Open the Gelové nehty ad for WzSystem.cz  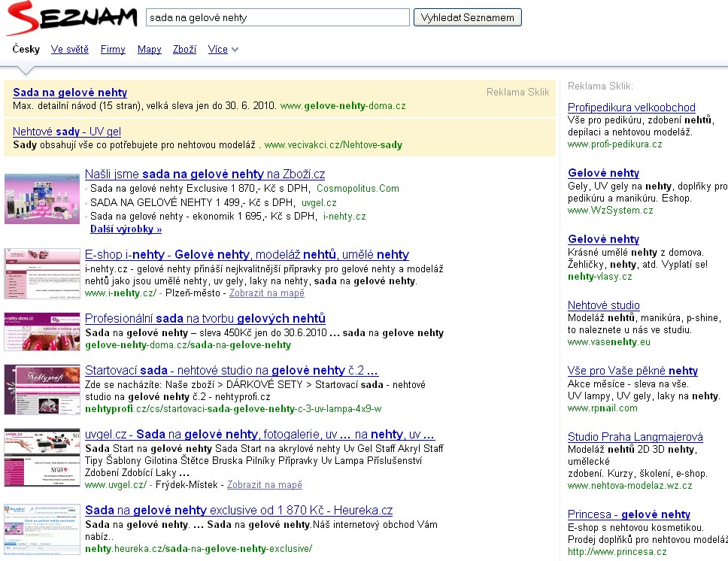click(604, 173)
